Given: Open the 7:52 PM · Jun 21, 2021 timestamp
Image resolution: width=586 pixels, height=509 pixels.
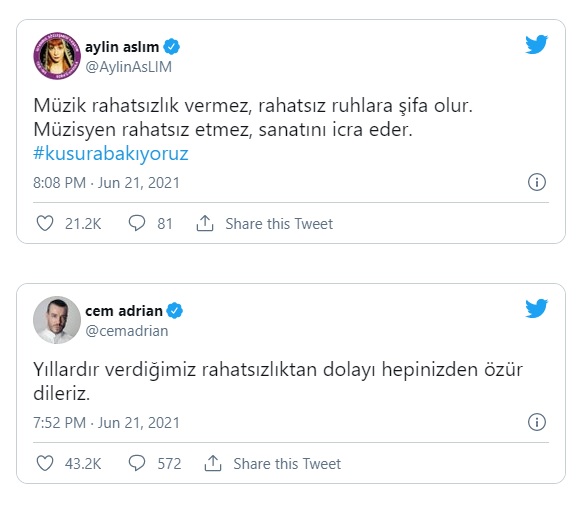Looking at the screenshot, I should point(107,423).
